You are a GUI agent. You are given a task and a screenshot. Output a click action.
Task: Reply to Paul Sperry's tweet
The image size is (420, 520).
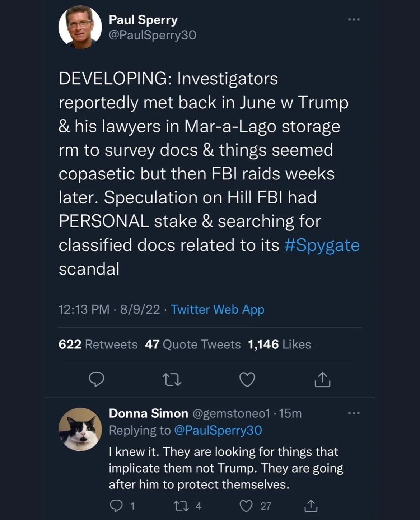tap(97, 379)
